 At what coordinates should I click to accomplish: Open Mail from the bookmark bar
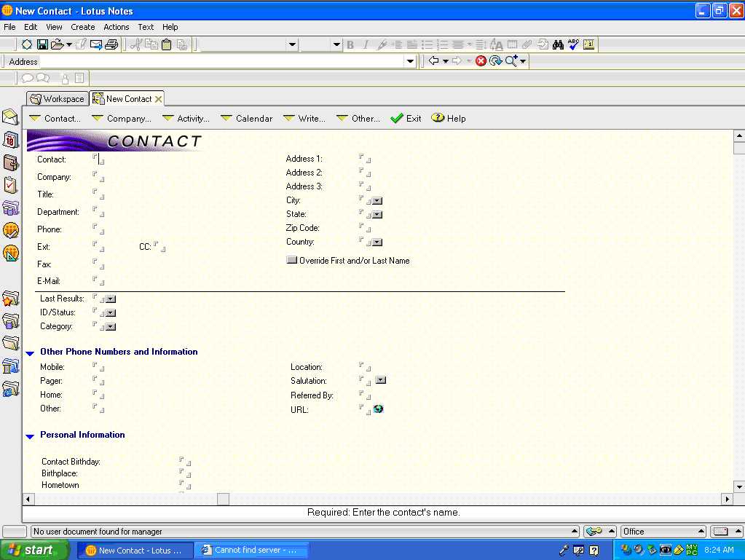tap(10, 117)
